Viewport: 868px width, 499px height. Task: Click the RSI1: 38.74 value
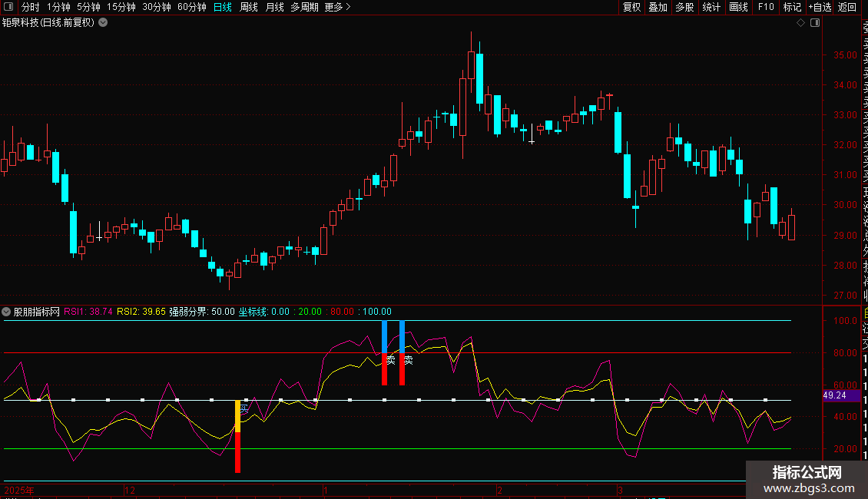point(88,312)
